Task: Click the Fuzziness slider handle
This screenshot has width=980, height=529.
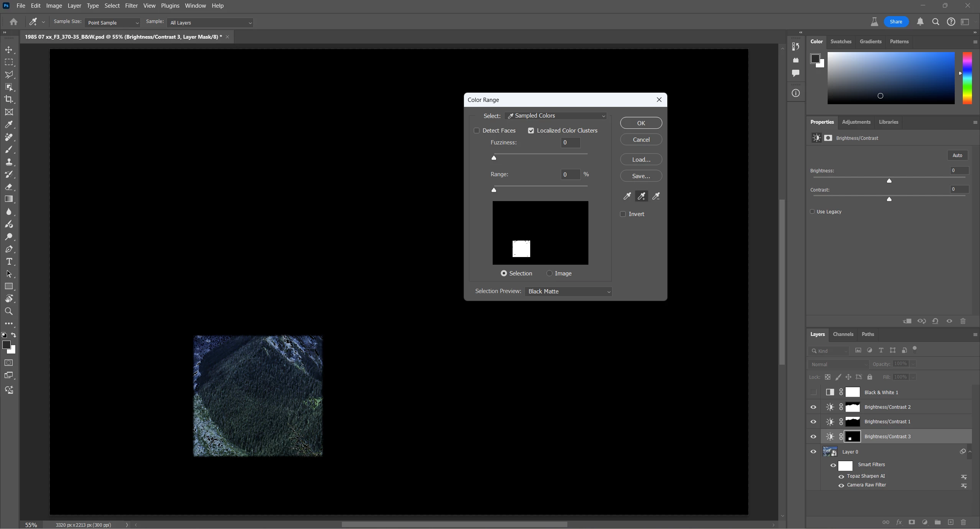Action: pyautogui.click(x=494, y=158)
